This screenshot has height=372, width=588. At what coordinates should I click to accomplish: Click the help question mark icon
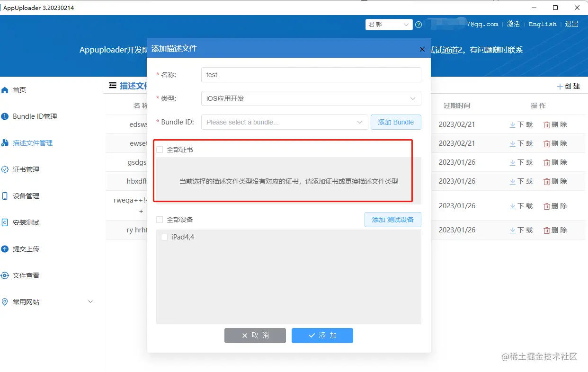click(419, 25)
